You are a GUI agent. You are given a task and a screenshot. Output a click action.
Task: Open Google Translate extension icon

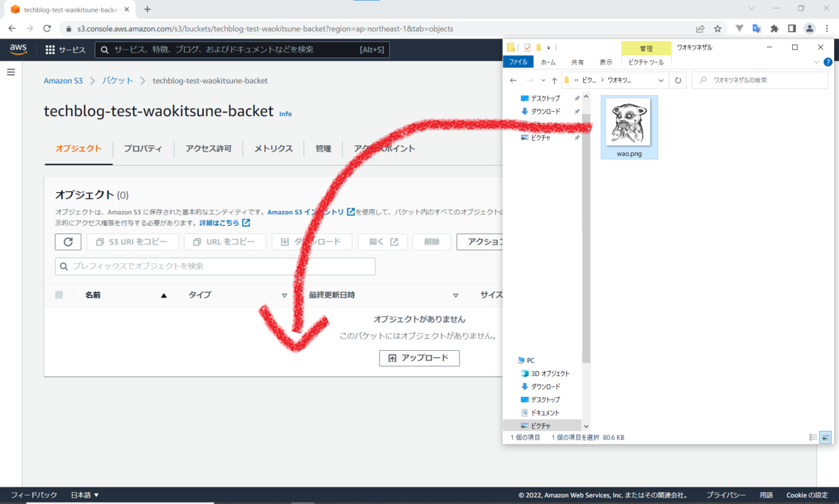tap(756, 29)
